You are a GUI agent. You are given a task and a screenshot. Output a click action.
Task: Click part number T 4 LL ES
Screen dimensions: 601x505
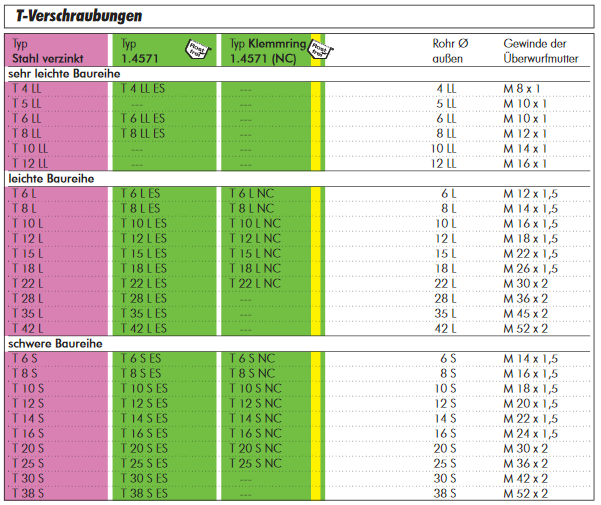click(143, 89)
